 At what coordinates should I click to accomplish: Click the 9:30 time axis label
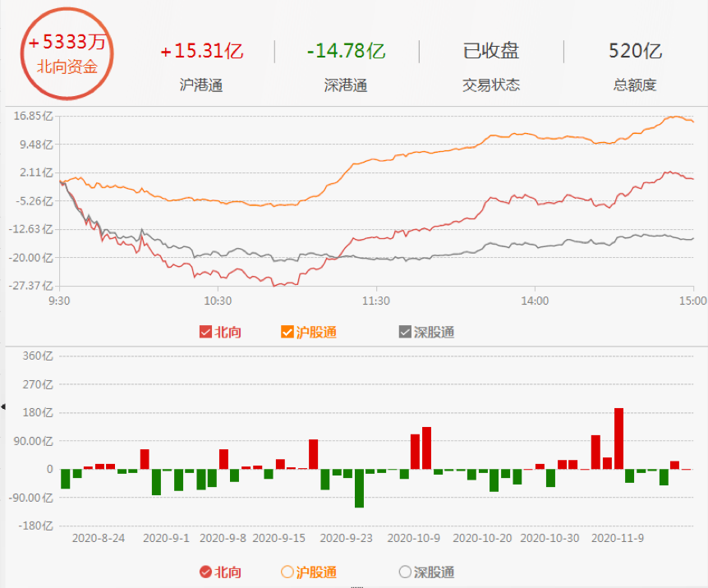[59, 301]
